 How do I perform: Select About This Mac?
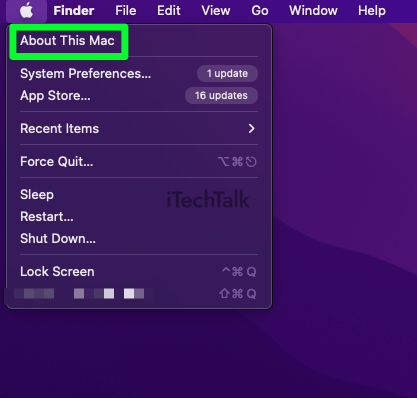[67, 41]
